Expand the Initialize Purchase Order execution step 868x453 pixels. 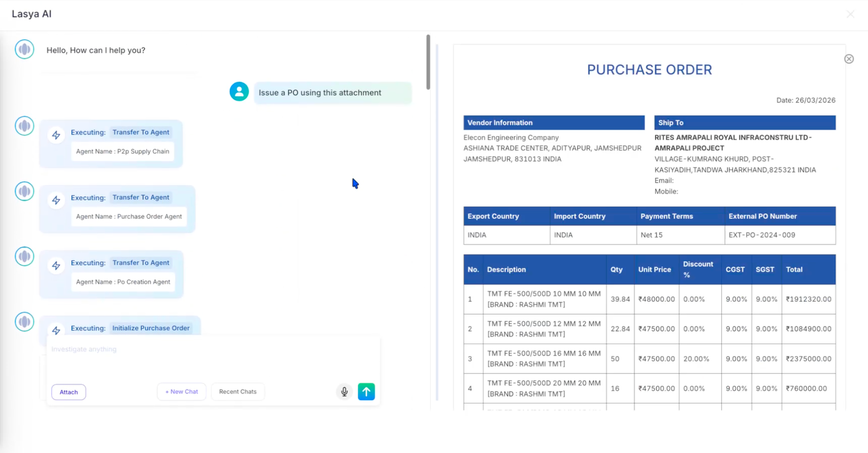151,328
